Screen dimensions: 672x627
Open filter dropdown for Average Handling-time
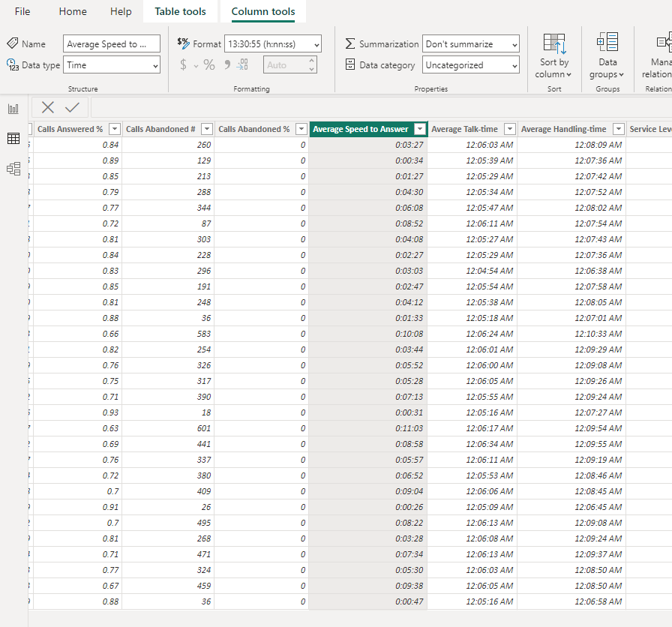point(619,129)
